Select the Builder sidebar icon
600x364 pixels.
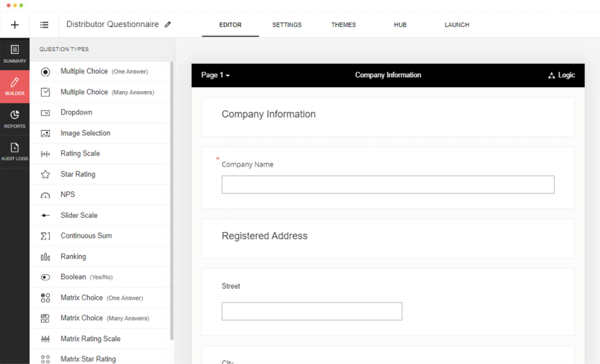(15, 87)
